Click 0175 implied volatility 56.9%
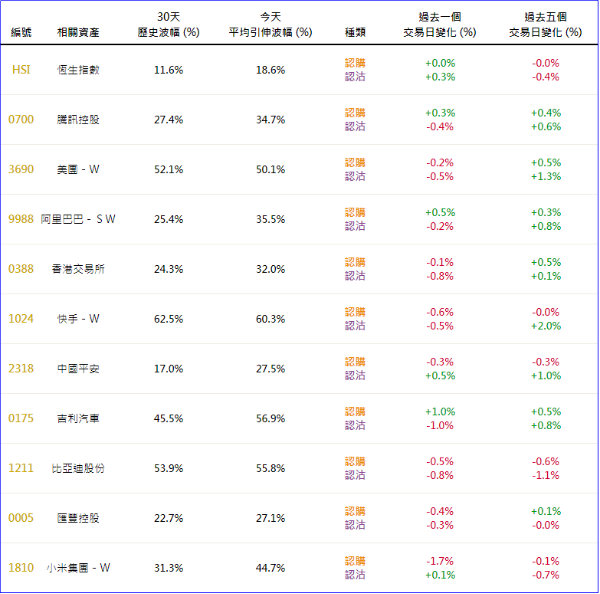This screenshot has width=600, height=594. [271, 418]
